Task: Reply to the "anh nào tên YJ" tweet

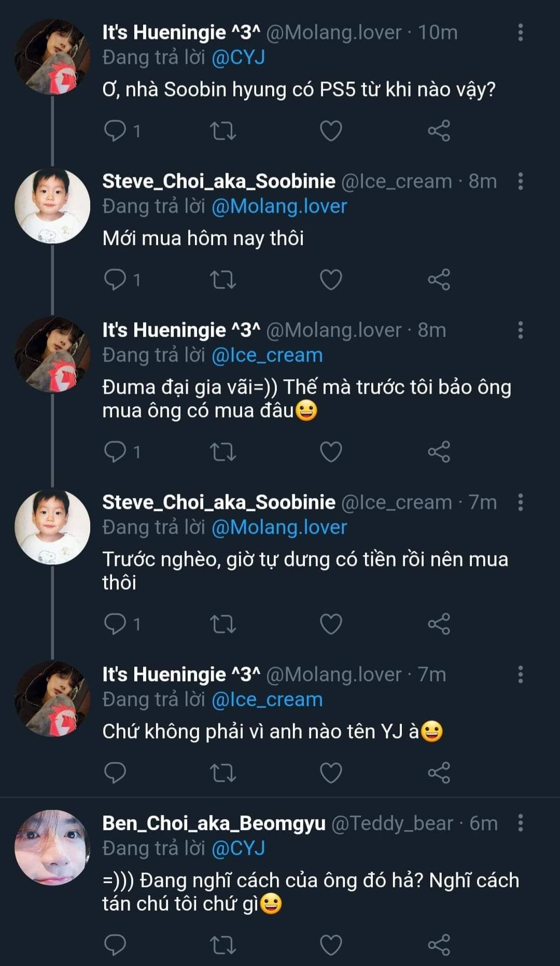Action: (115, 772)
